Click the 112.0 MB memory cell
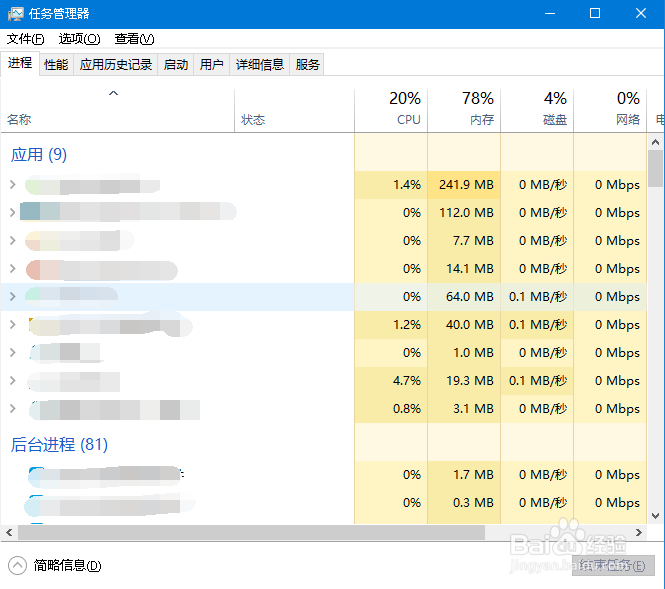The image size is (665, 589). 464,213
